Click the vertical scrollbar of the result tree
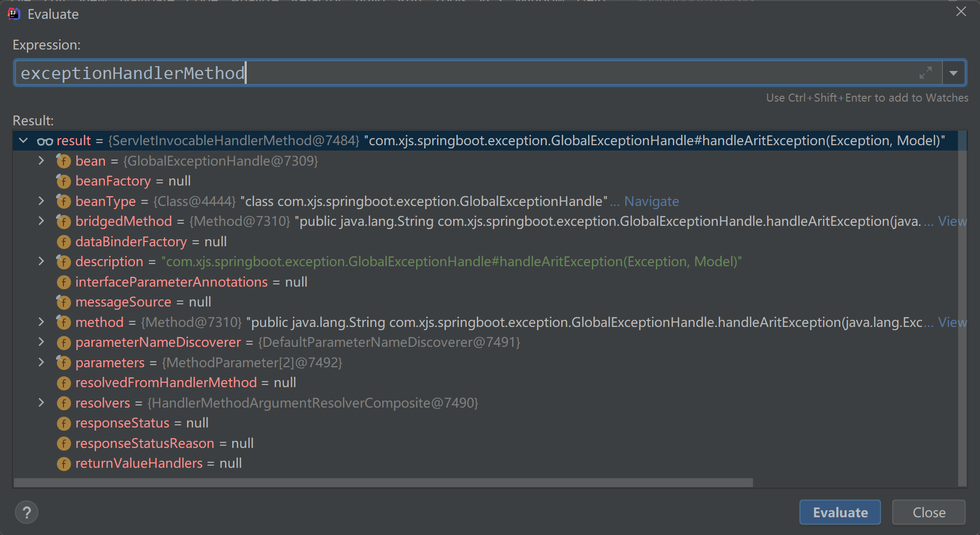The height and width of the screenshot is (535, 980). (x=962, y=309)
